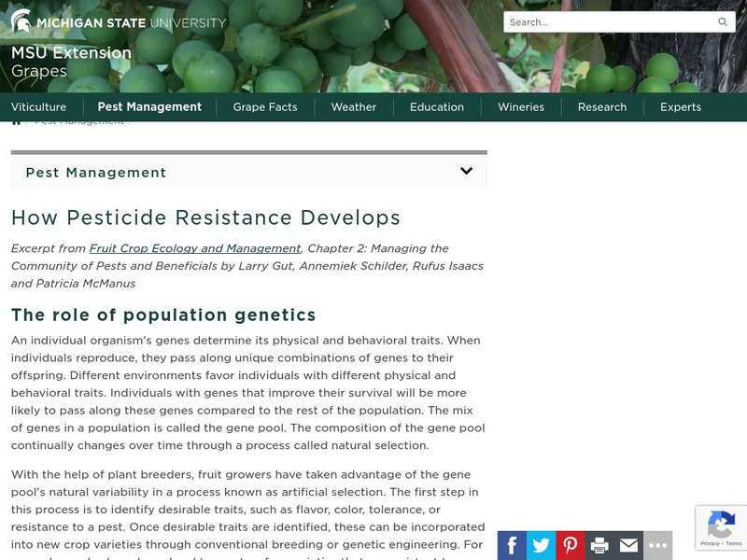Click the reCAPTCHA badge
The width and height of the screenshot is (747, 560).
coord(721,527)
